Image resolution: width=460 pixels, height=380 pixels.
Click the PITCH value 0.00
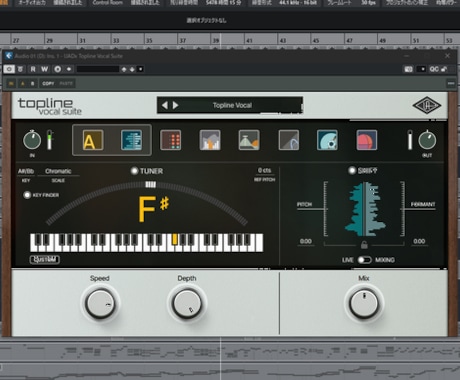coord(306,241)
